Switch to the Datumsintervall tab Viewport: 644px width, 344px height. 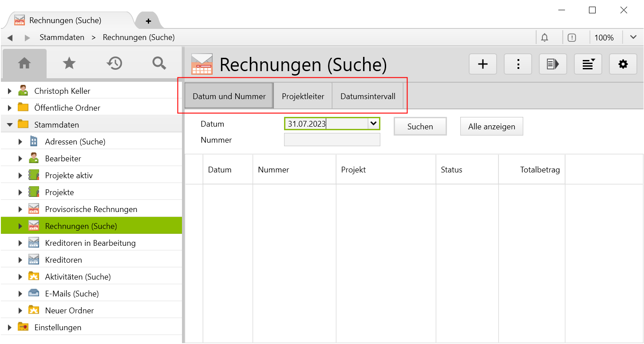[367, 96]
